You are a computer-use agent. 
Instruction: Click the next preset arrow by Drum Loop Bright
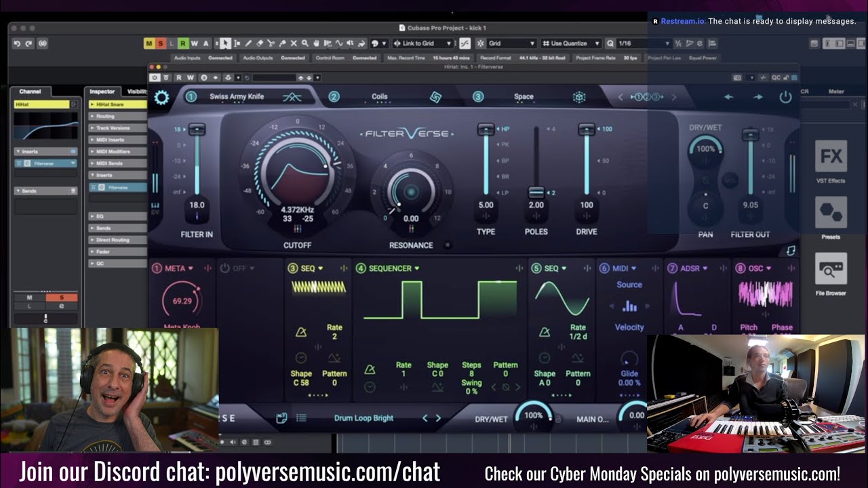tap(438, 418)
